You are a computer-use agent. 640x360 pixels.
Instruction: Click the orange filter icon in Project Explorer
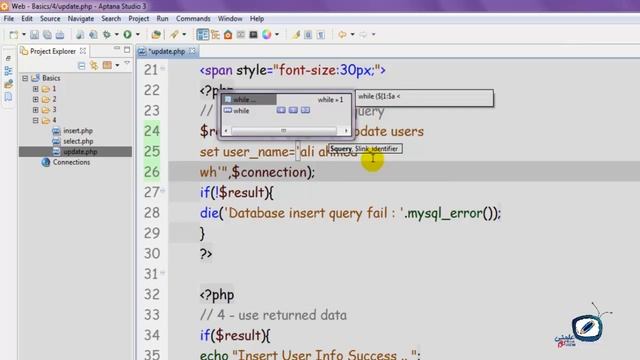tap(107, 65)
